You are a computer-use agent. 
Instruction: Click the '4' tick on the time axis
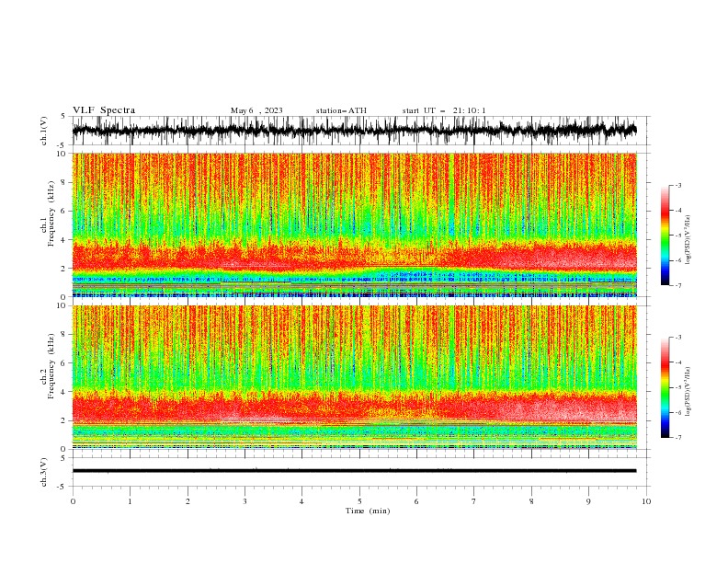point(302,501)
